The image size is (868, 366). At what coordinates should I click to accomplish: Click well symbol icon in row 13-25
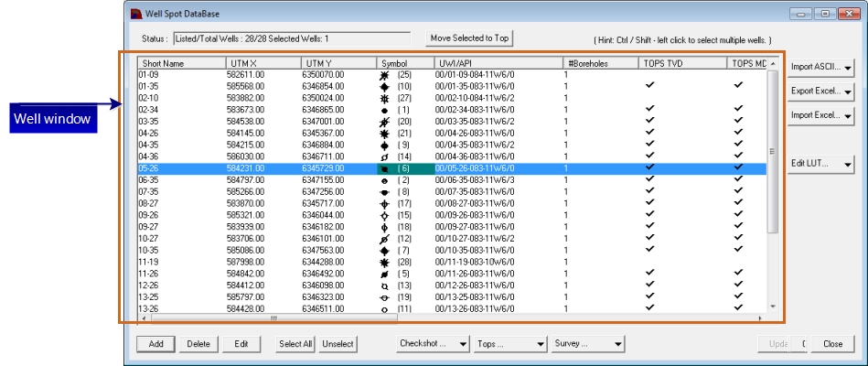point(383,297)
